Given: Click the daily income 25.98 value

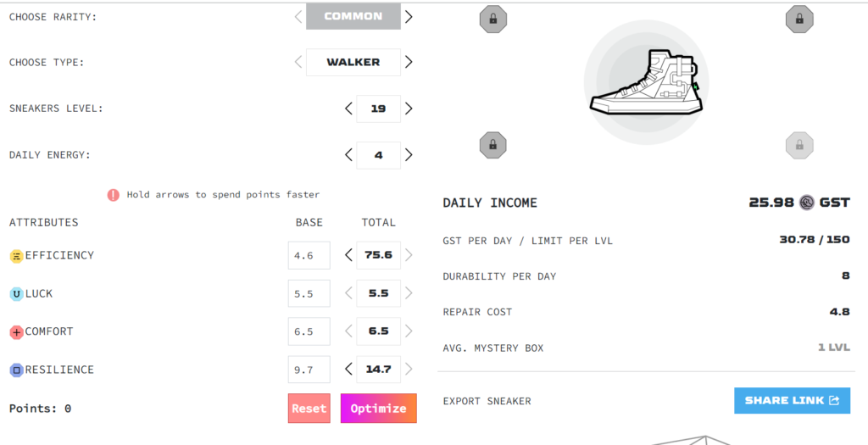Looking at the screenshot, I should pyautogui.click(x=771, y=203).
